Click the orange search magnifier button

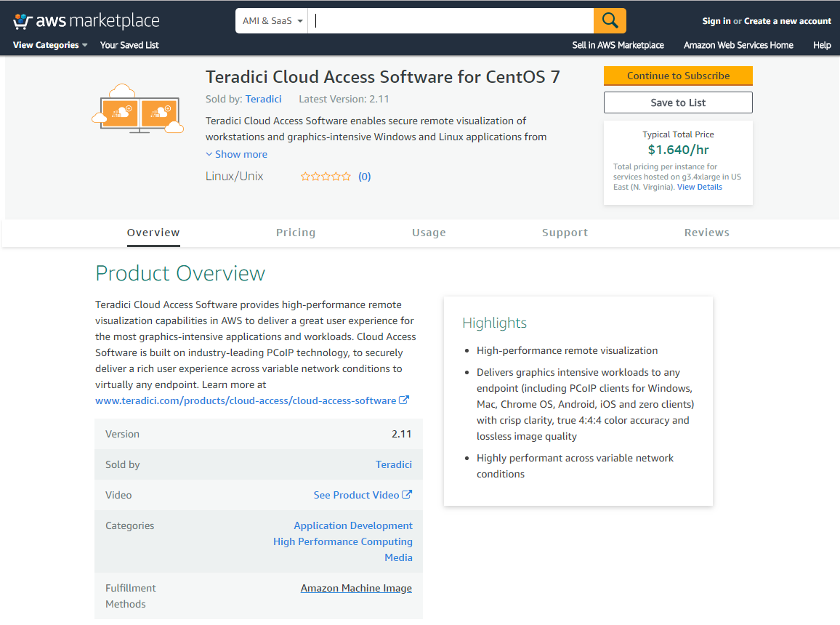point(610,20)
